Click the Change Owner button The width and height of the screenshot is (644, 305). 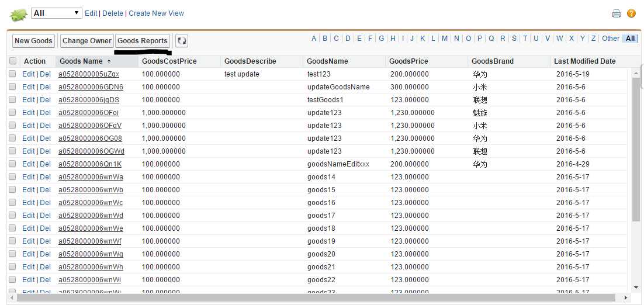[x=87, y=41]
